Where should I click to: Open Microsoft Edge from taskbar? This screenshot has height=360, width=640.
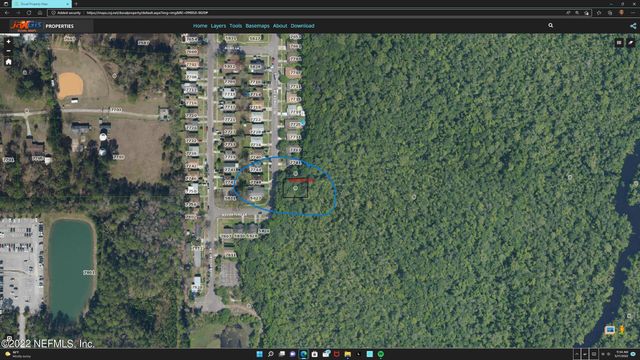(303, 354)
